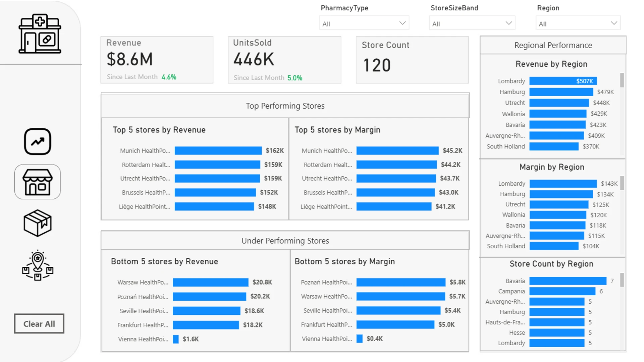Select Bavaria bar in Store Count by Region
Screen dimensions: 644x362
click(568, 281)
